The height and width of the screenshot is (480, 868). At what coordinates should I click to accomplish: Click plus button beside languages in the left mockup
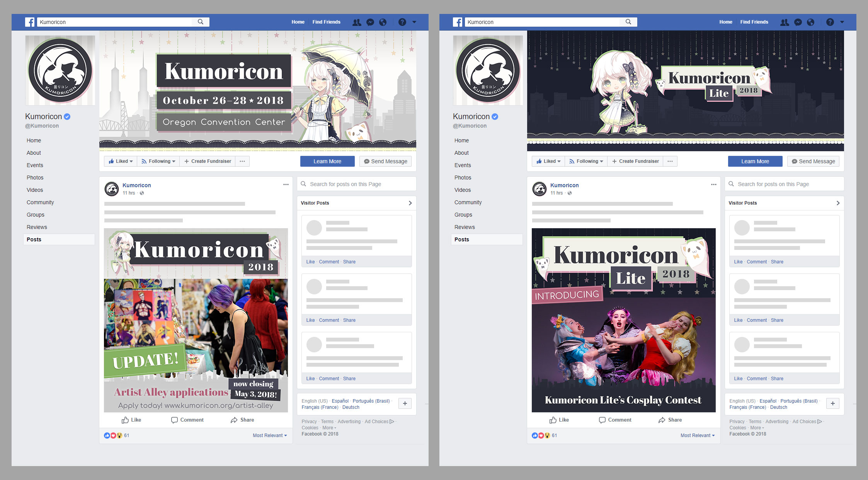405,403
